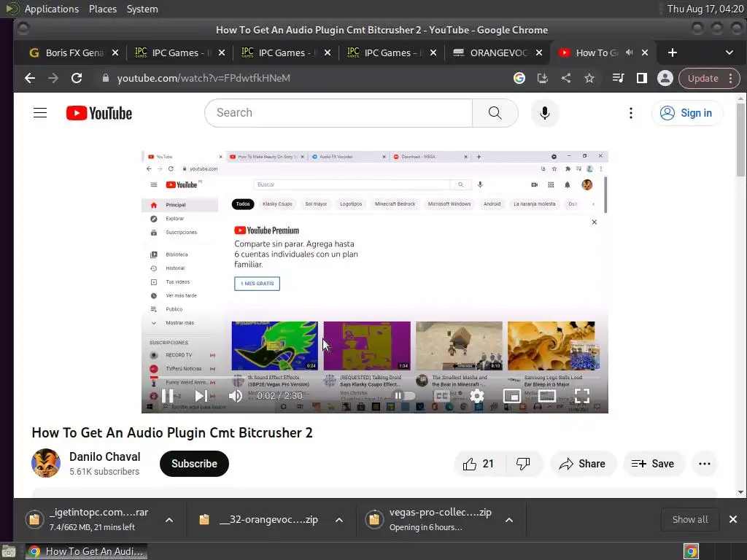The image size is (747, 560).
Task: Open the YouTube hamburger guide menu
Action: (40, 113)
